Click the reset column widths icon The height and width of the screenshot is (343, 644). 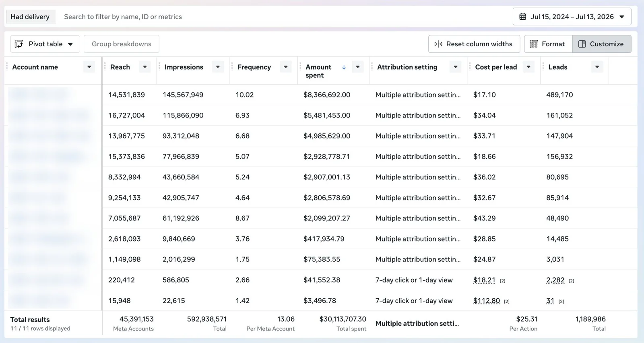(x=438, y=44)
